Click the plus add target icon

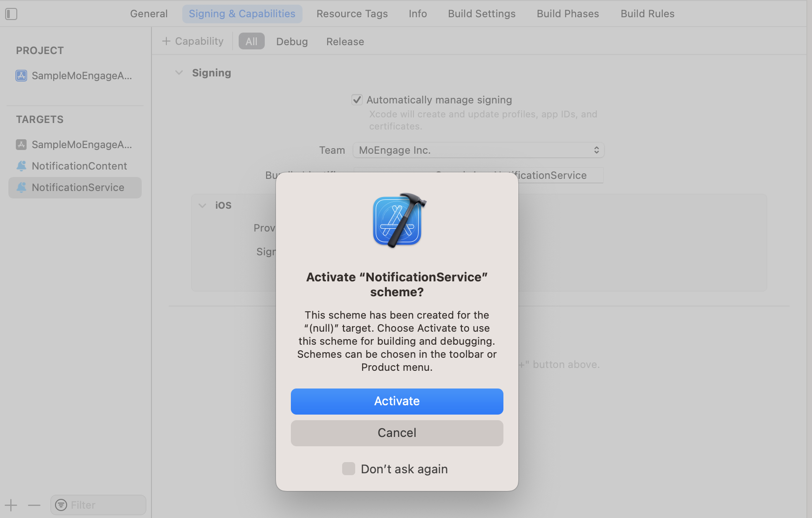pos(11,505)
